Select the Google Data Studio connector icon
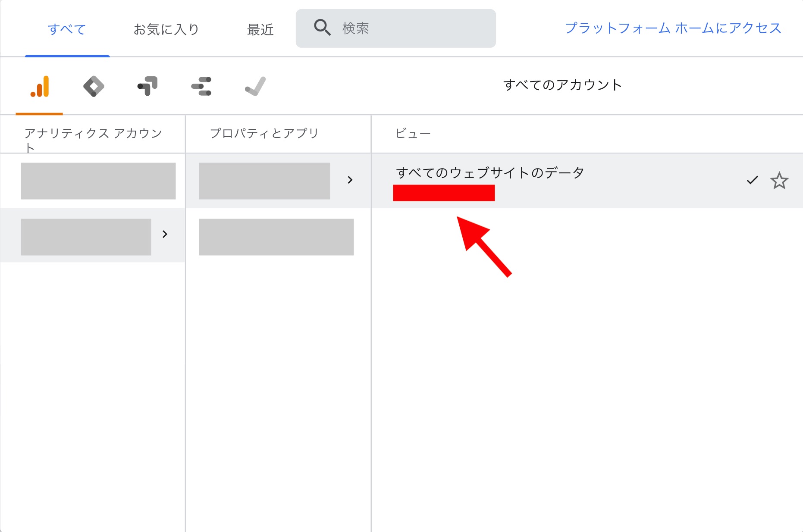This screenshot has width=803, height=532. [x=201, y=86]
